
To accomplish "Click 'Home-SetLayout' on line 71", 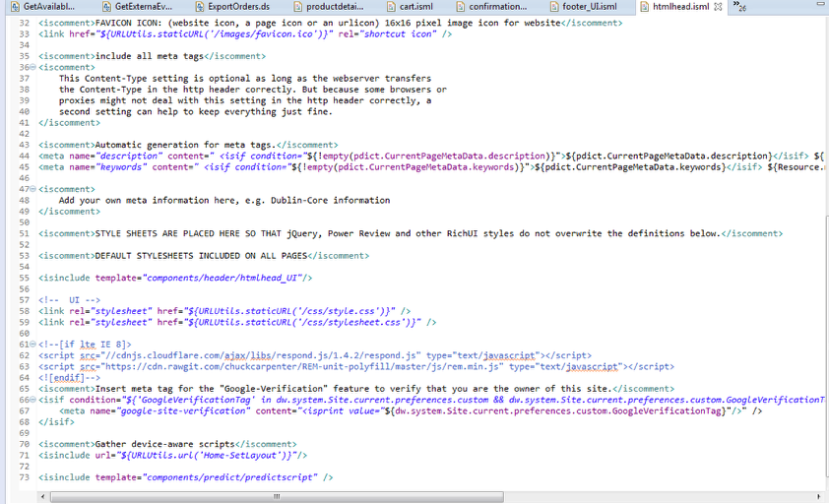I will [x=239, y=456].
